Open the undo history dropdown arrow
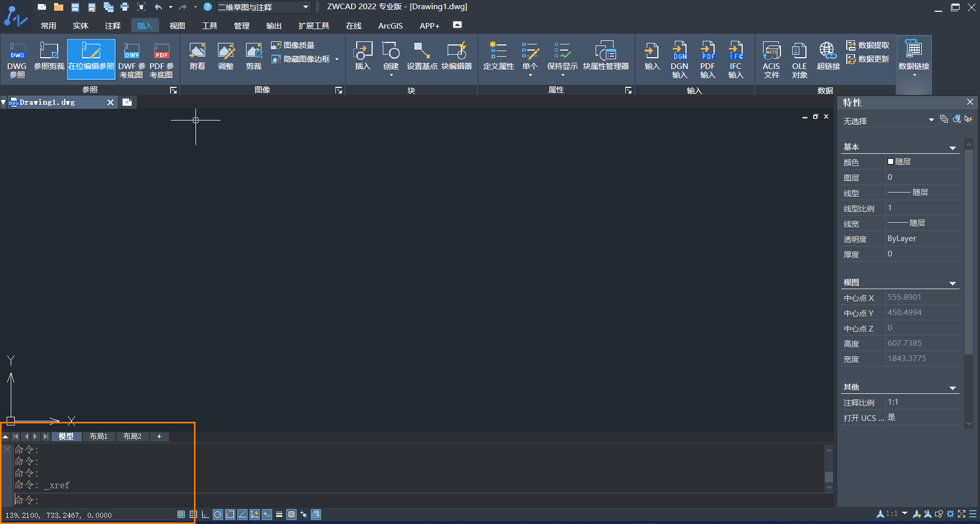This screenshot has height=524, width=980. pyautogui.click(x=170, y=7)
